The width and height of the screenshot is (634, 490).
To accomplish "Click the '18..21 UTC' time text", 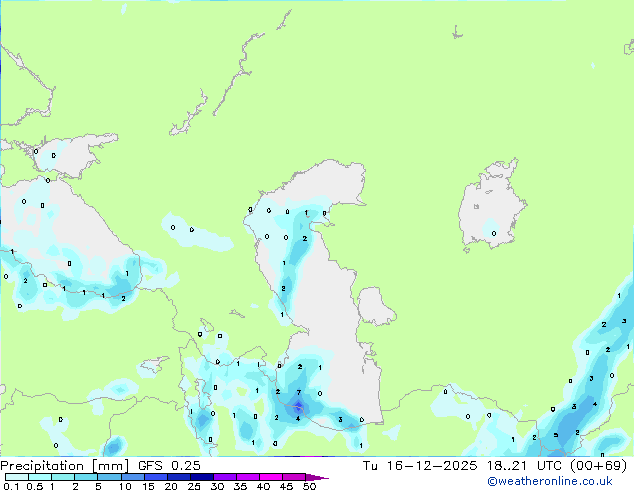I will [x=524, y=466].
